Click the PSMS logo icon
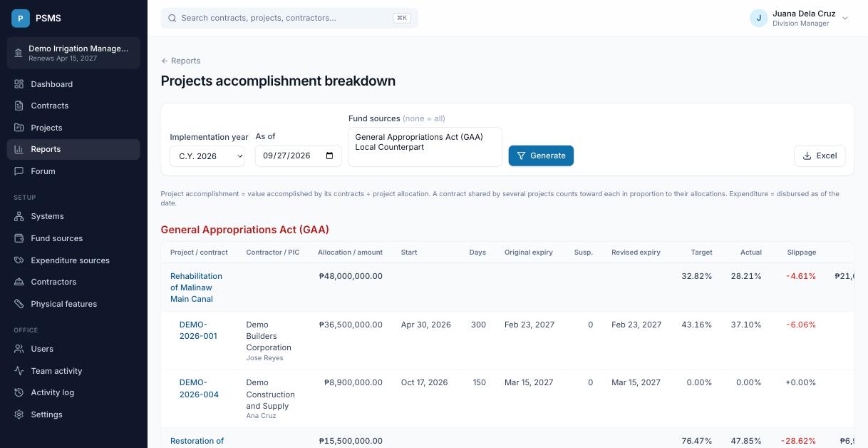 coord(21,18)
